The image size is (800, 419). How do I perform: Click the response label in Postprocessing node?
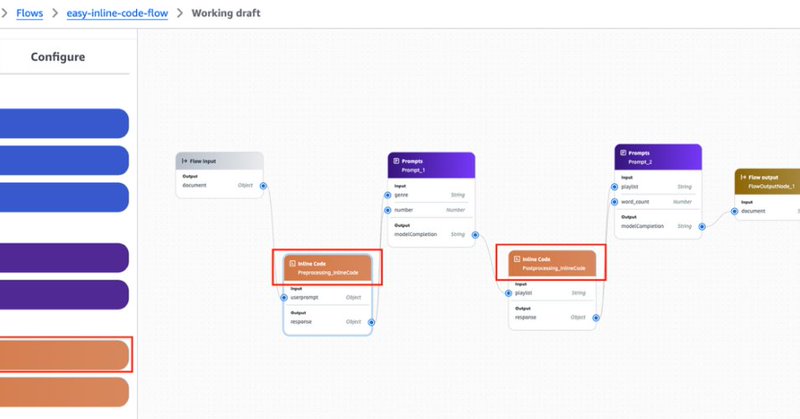point(526,317)
